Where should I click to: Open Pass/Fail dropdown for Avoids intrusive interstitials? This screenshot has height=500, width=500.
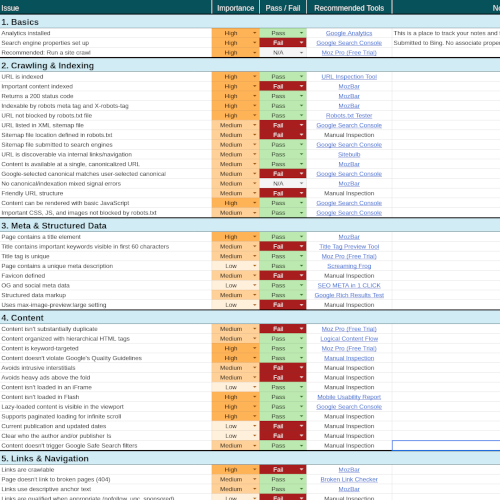(x=301, y=368)
